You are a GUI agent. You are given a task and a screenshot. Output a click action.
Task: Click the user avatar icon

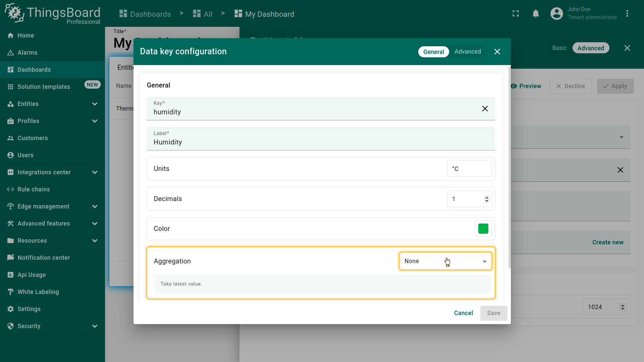point(556,14)
